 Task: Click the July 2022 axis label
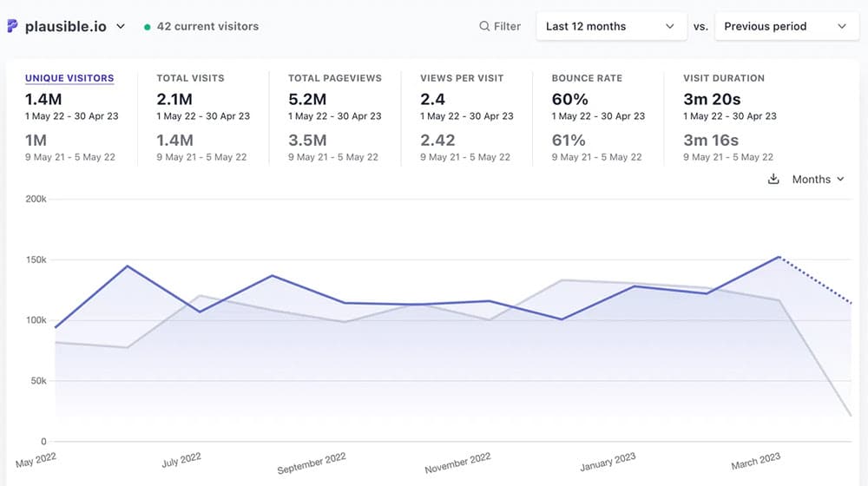pos(181,459)
